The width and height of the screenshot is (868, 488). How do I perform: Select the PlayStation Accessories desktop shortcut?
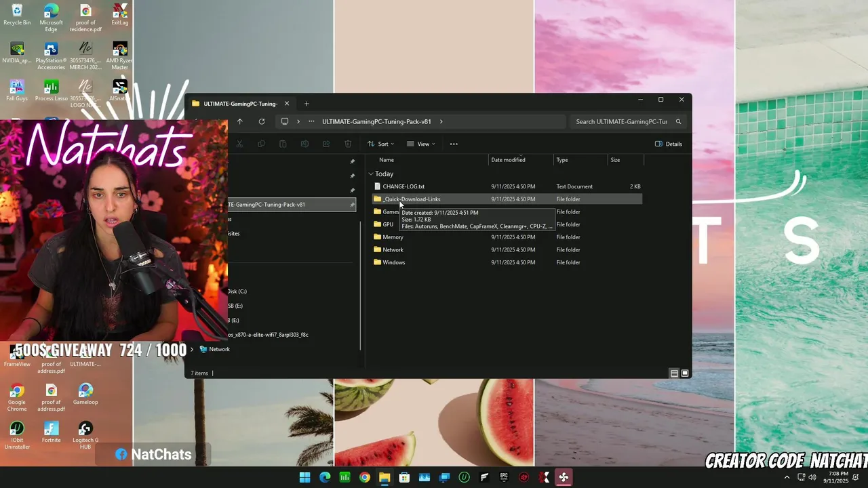[x=51, y=56]
